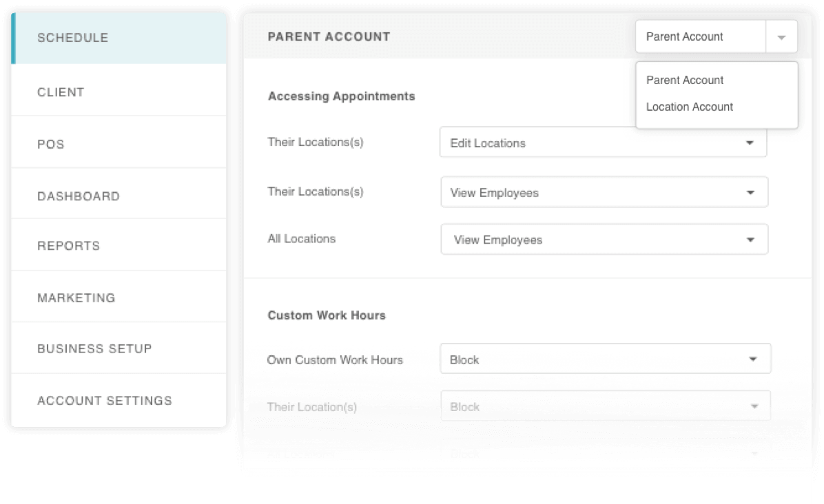This screenshot has width=824, height=504.
Task: Open Account Settings from the sidebar
Action: (119, 400)
